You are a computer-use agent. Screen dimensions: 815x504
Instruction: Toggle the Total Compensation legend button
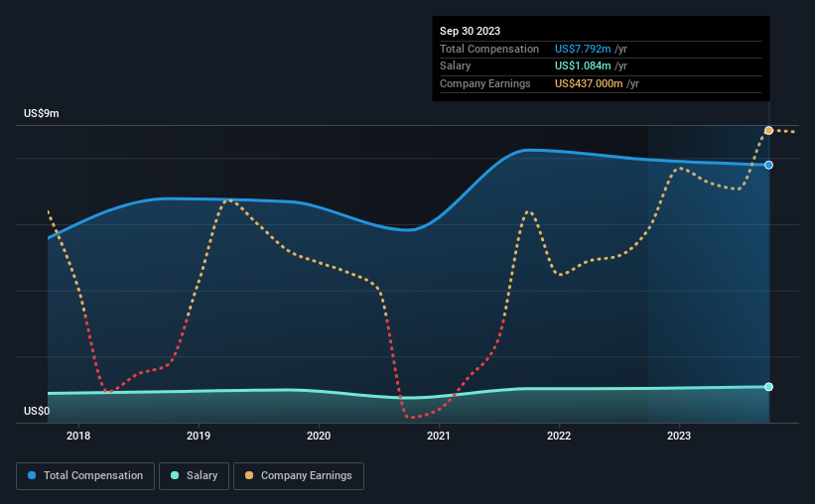coord(85,476)
